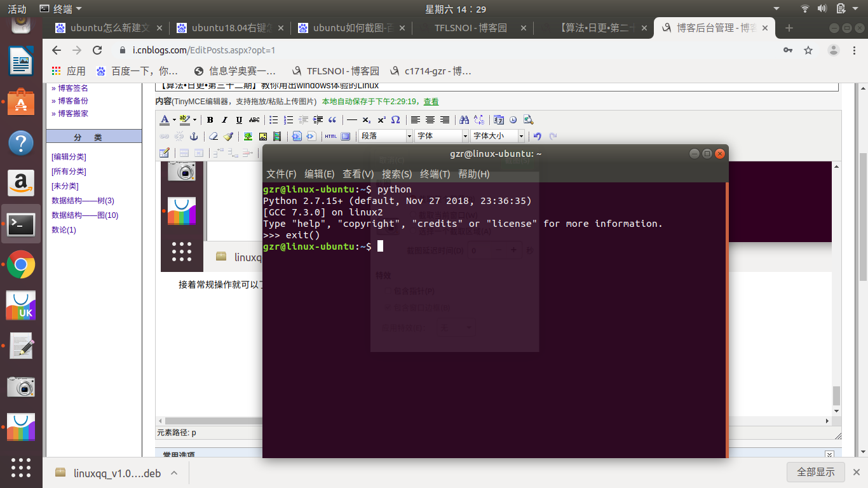This screenshot has height=488, width=868.
Task: Toggle underline formatting
Action: [239, 120]
